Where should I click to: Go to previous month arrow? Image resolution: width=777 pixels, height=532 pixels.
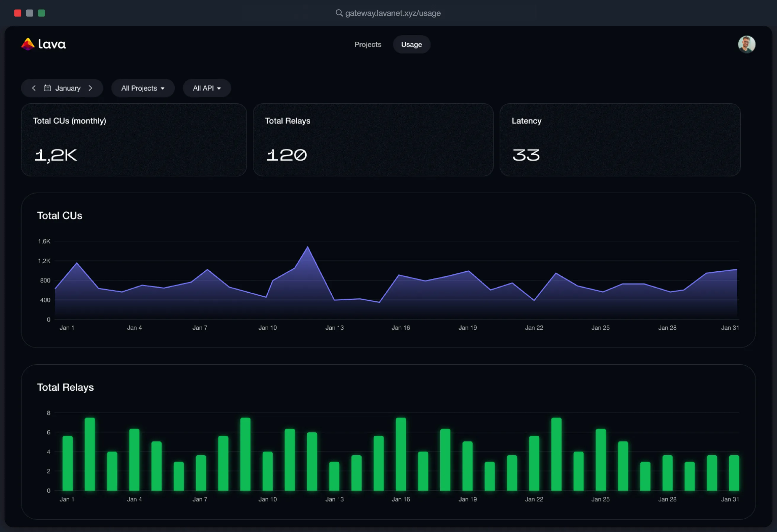(x=34, y=88)
